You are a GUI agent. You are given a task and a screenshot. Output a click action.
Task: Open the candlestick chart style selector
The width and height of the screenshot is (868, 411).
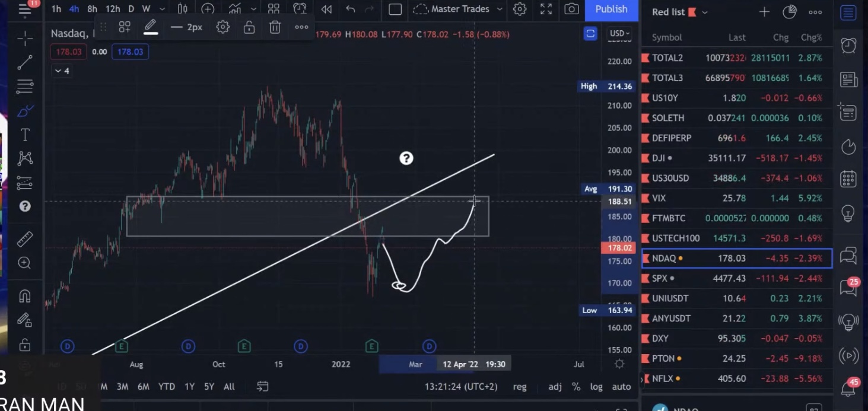pos(183,9)
